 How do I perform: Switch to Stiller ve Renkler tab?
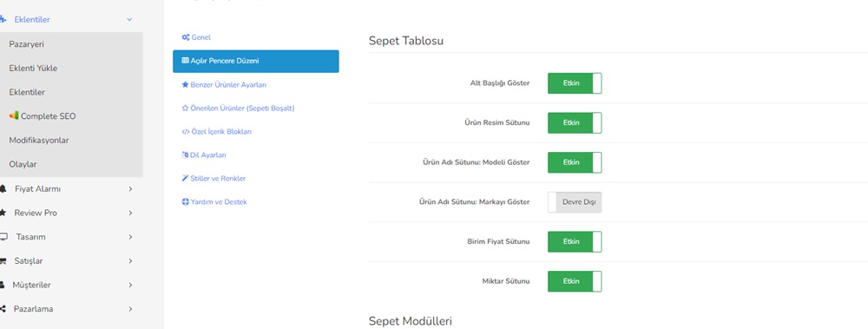coord(214,178)
